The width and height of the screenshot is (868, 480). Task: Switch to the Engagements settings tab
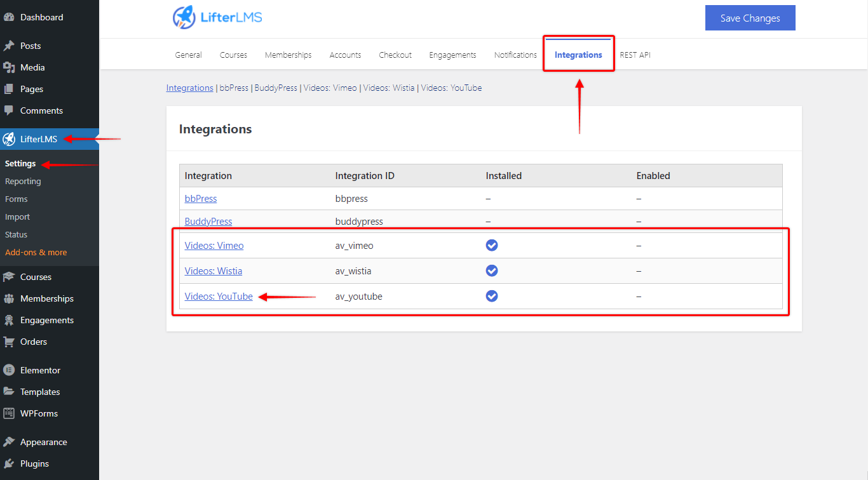click(x=452, y=55)
